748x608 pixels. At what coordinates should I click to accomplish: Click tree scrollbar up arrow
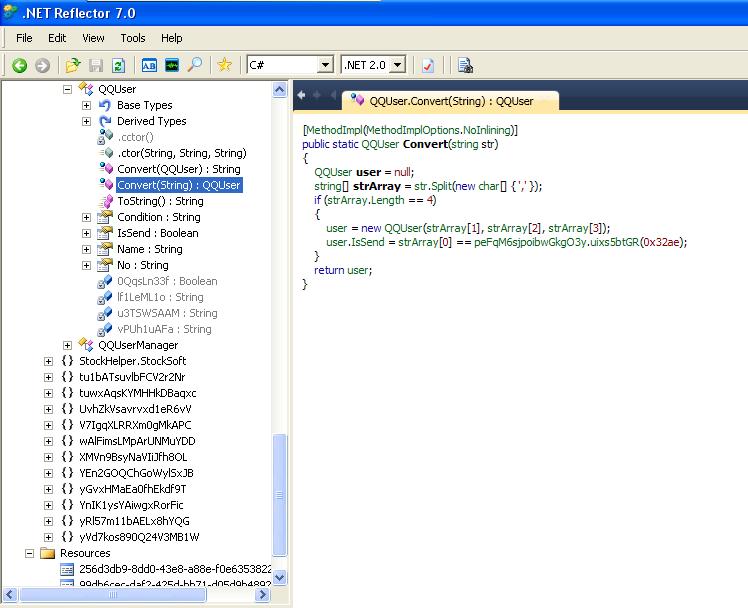pyautogui.click(x=280, y=89)
